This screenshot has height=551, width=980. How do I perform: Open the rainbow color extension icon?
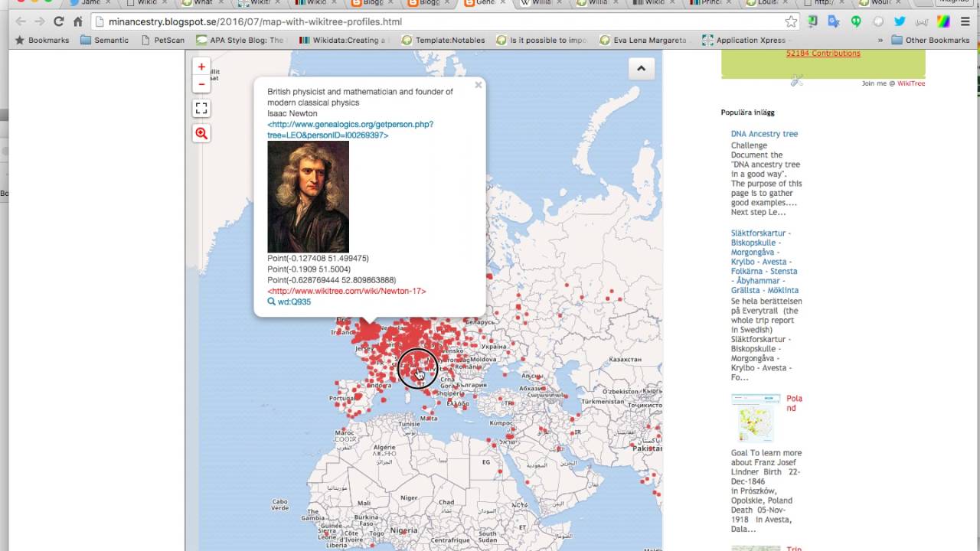pos(944,21)
